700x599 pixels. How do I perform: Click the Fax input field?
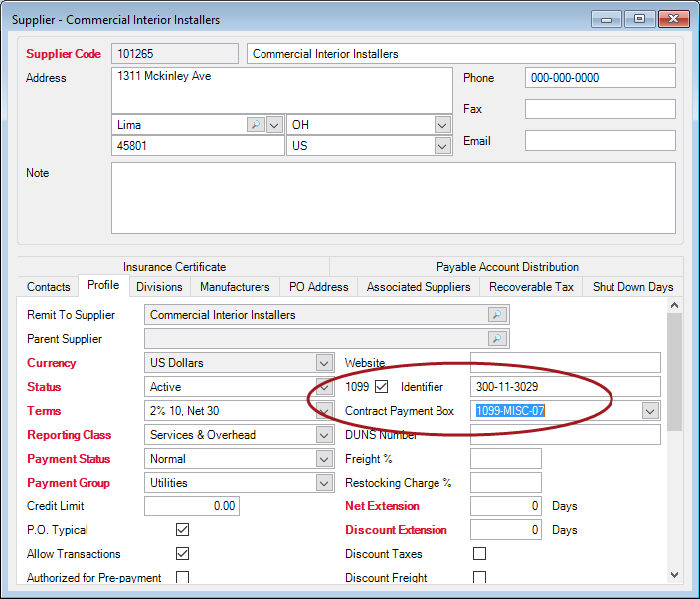(601, 109)
